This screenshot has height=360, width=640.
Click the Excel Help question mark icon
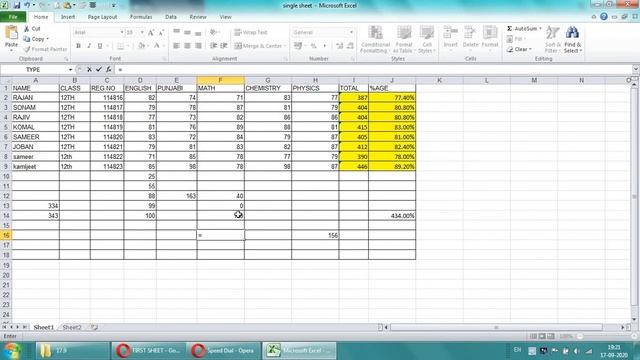(x=604, y=17)
